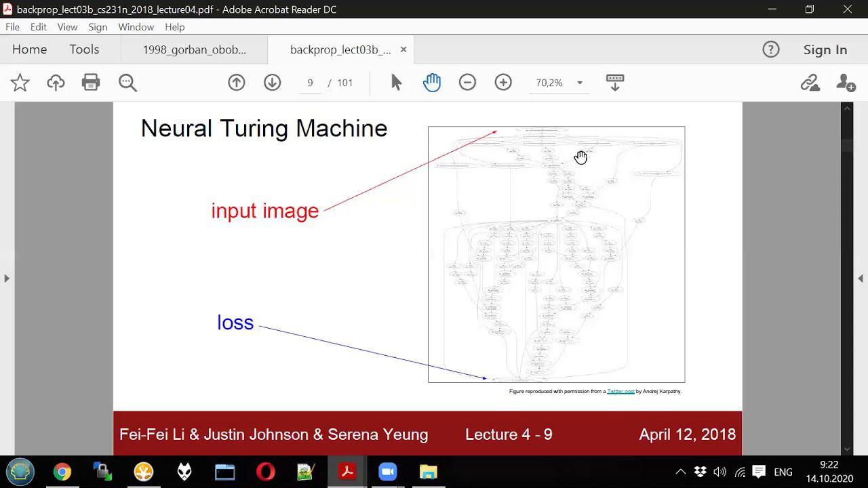Screen dimensions: 868x488
Task: Open the find text magnifier
Action: click(x=127, y=83)
